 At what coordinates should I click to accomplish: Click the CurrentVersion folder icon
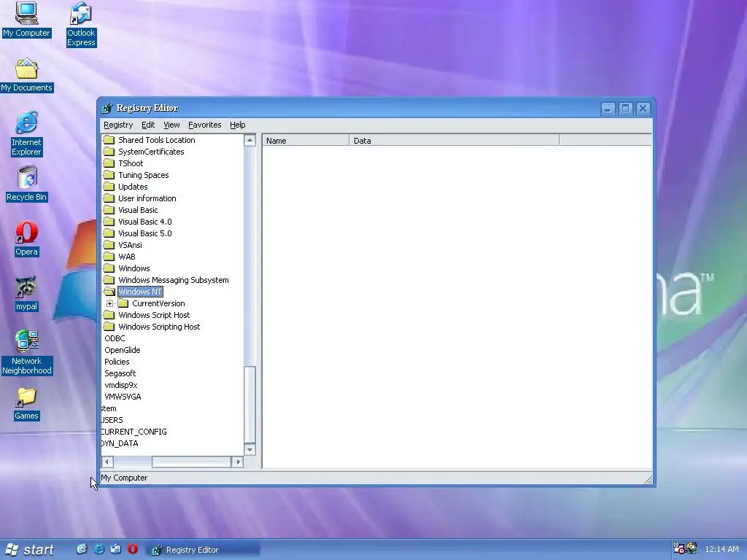[123, 303]
